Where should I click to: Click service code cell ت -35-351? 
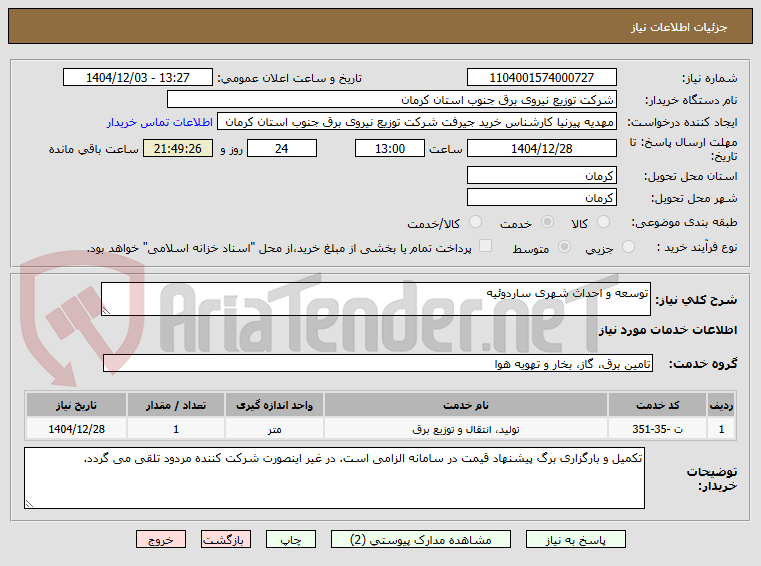click(x=657, y=429)
